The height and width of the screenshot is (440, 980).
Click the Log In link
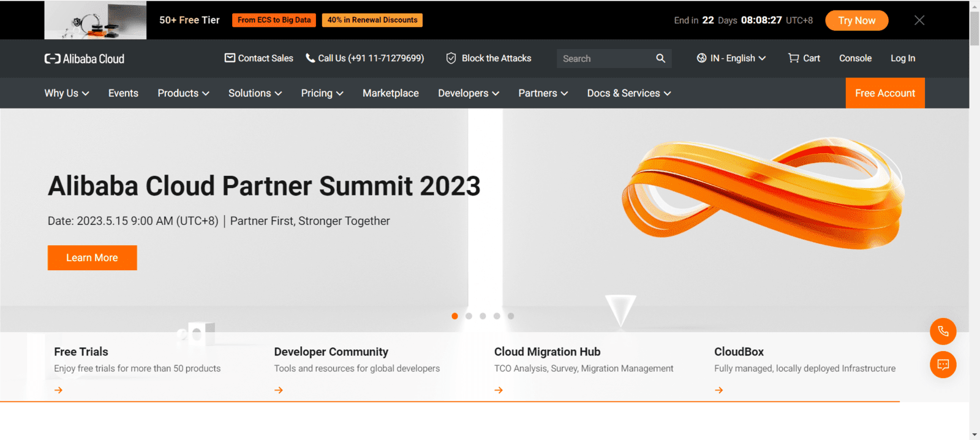tap(903, 58)
